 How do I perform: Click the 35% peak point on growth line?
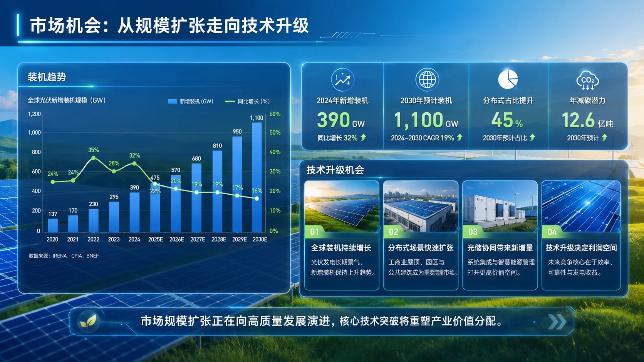93,158
